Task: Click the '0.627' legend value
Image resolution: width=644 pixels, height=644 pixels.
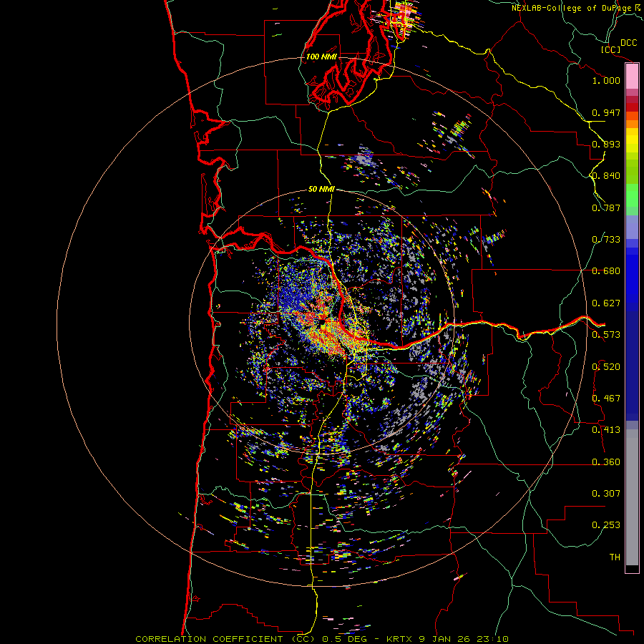Action: tap(606, 303)
